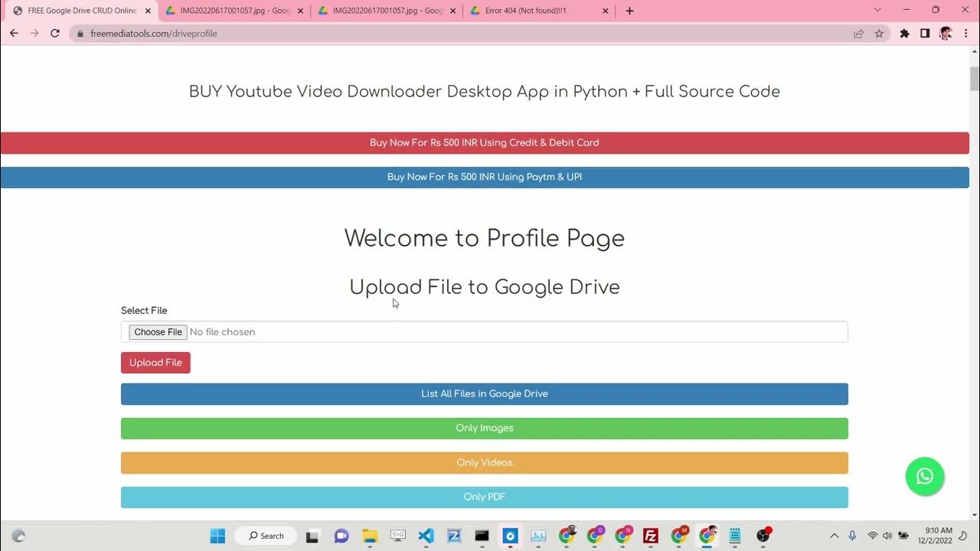
Task: Open FileZilla from the taskbar
Action: (651, 536)
